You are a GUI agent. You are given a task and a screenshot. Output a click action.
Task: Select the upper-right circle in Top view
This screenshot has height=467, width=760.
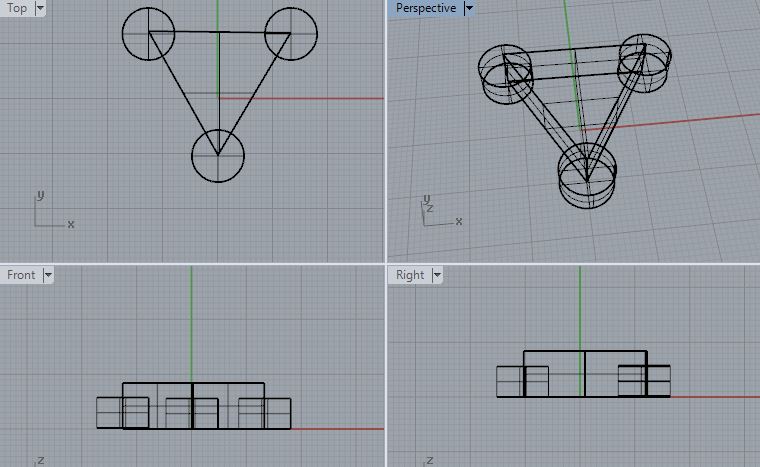pyautogui.click(x=291, y=34)
